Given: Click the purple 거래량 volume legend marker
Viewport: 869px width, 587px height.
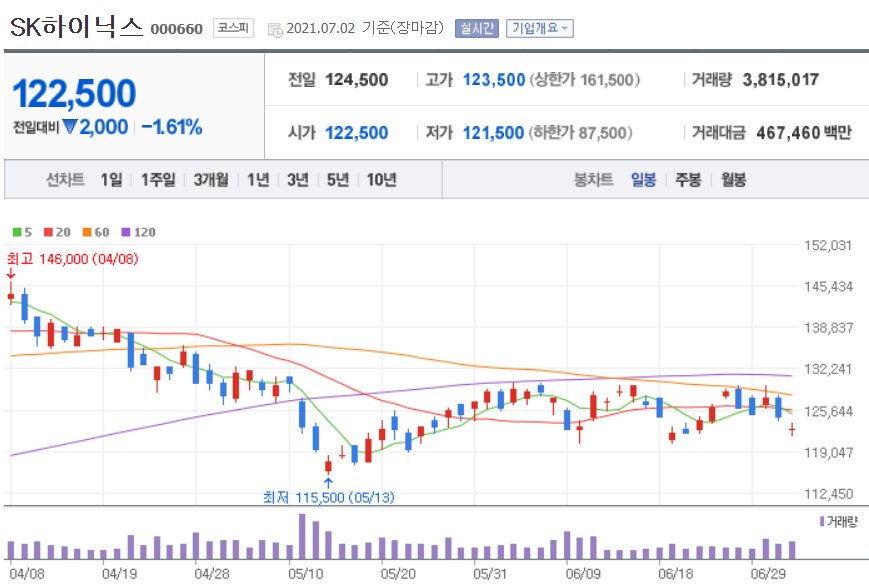Looking at the screenshot, I should (x=822, y=521).
